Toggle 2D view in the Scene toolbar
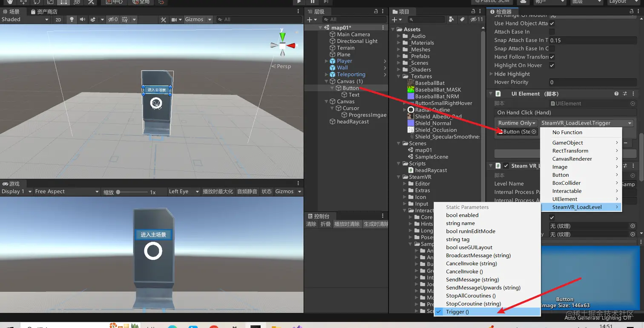 [58, 20]
